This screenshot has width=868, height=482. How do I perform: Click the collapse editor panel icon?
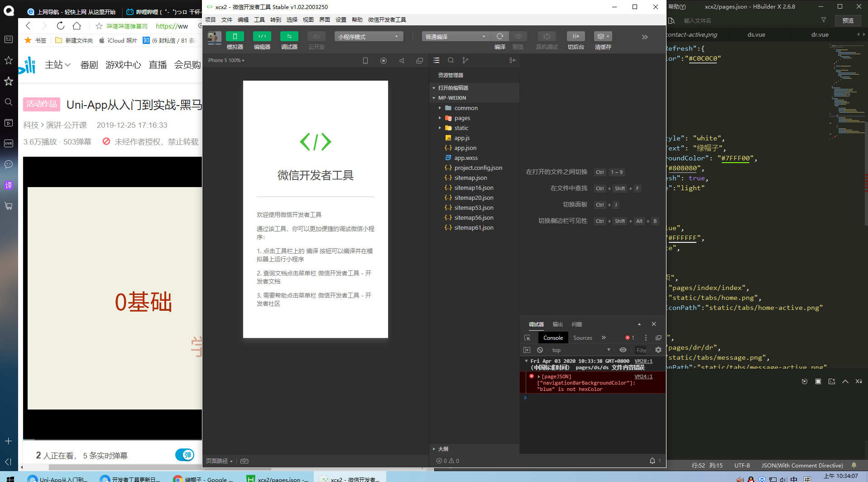[513, 60]
